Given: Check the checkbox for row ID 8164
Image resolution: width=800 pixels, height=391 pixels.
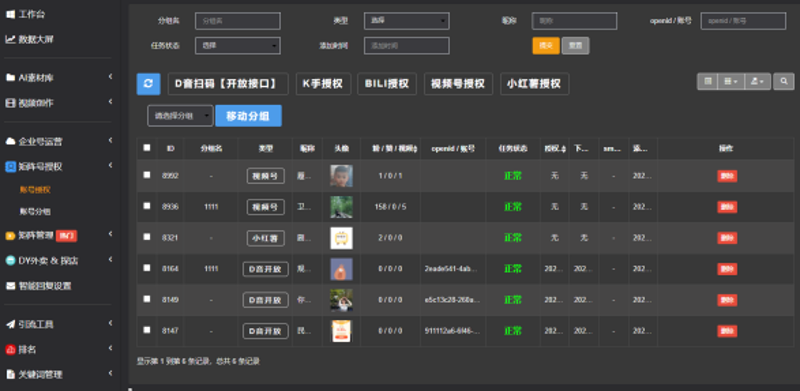Looking at the screenshot, I should click(147, 267).
